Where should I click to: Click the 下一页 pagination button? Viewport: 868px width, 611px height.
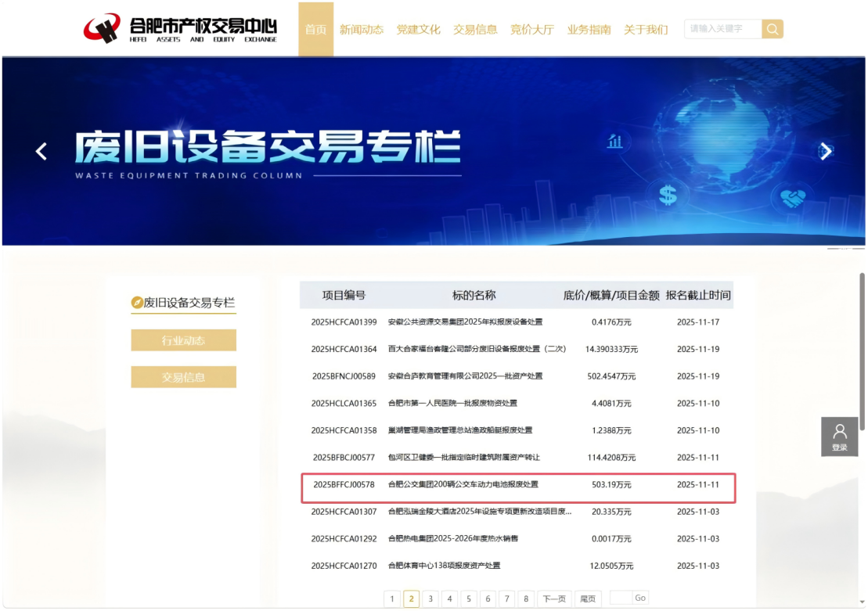(553, 598)
